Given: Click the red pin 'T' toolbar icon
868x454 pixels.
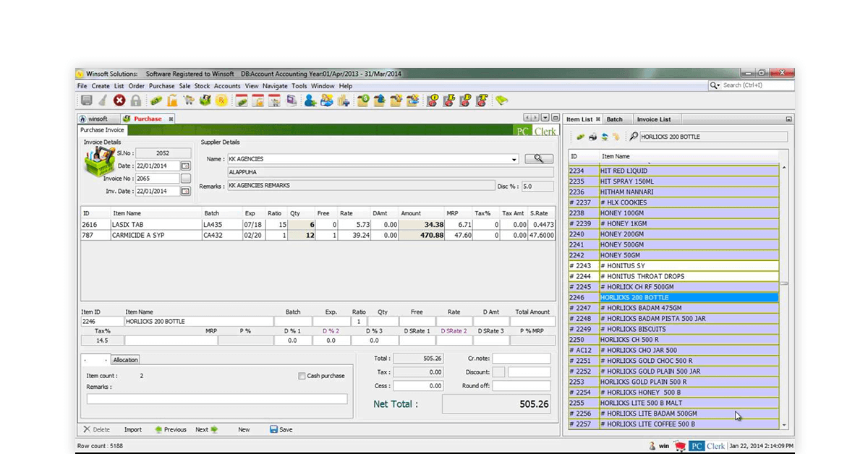Looking at the screenshot, I should click(482, 100).
